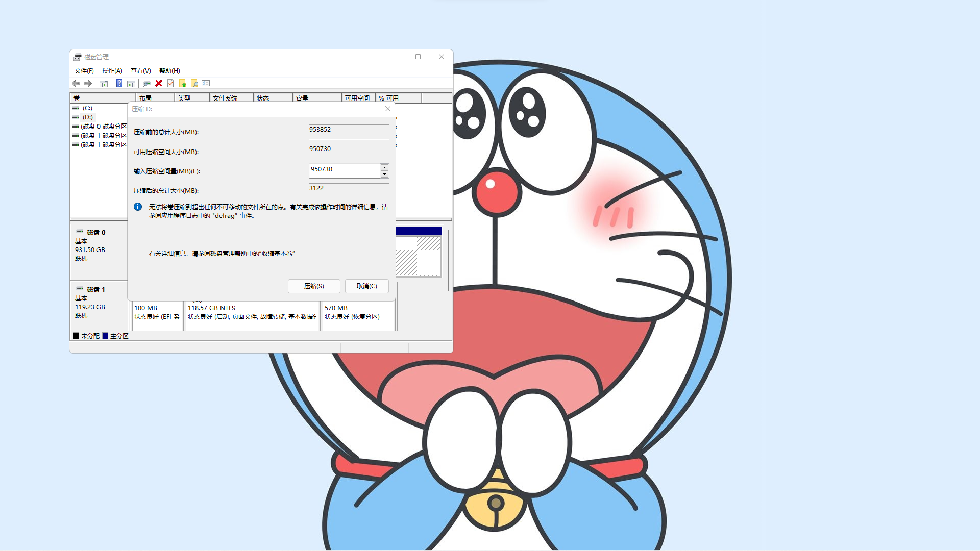Increase shrink amount with up spinner
Screen dimensions: 980x551
coord(384,167)
